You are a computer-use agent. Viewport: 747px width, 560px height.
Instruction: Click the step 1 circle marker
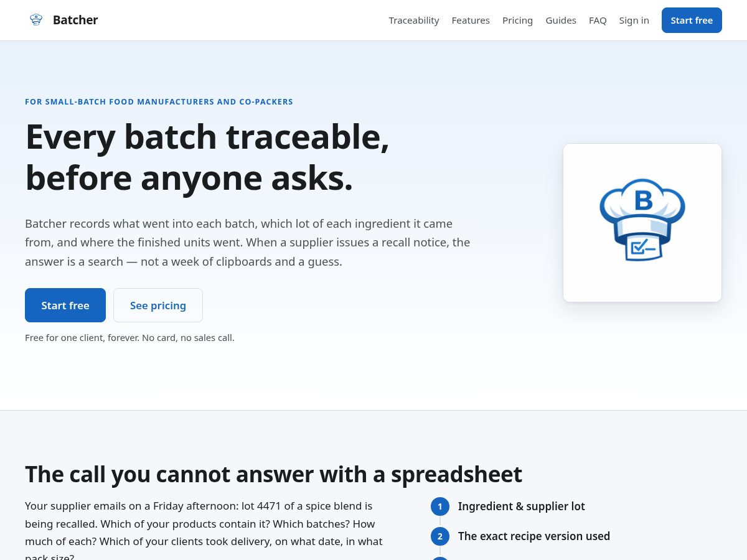440,506
